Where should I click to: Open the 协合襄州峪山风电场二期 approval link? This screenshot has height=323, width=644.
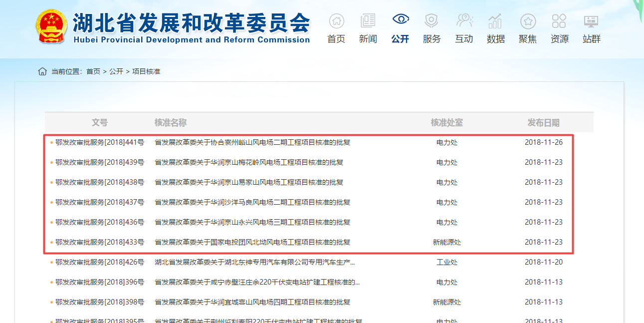point(252,142)
